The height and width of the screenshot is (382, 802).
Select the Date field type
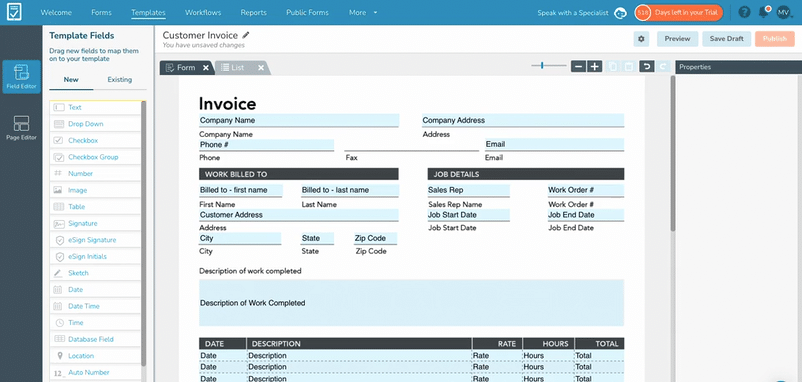95,289
